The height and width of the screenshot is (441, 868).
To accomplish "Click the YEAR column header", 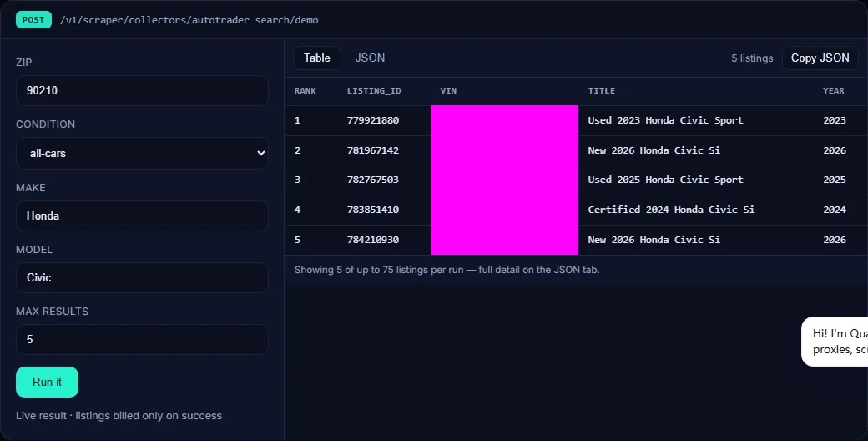I will coord(834,90).
